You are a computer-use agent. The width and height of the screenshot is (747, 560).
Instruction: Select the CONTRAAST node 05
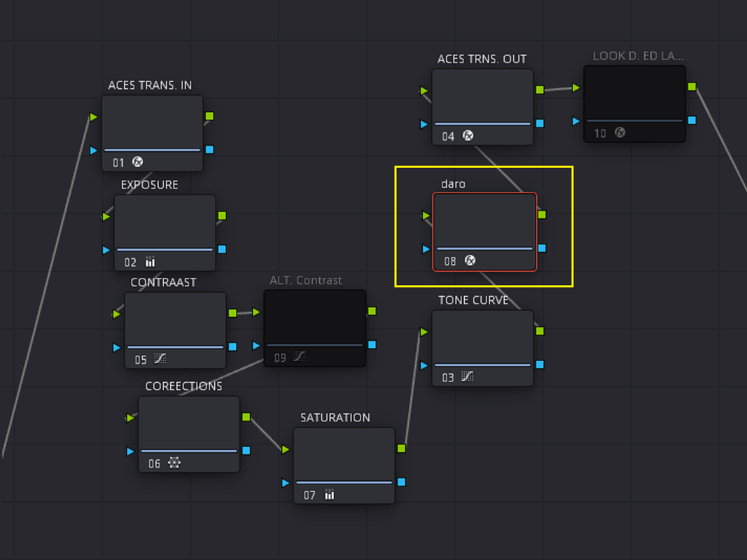tap(175, 330)
